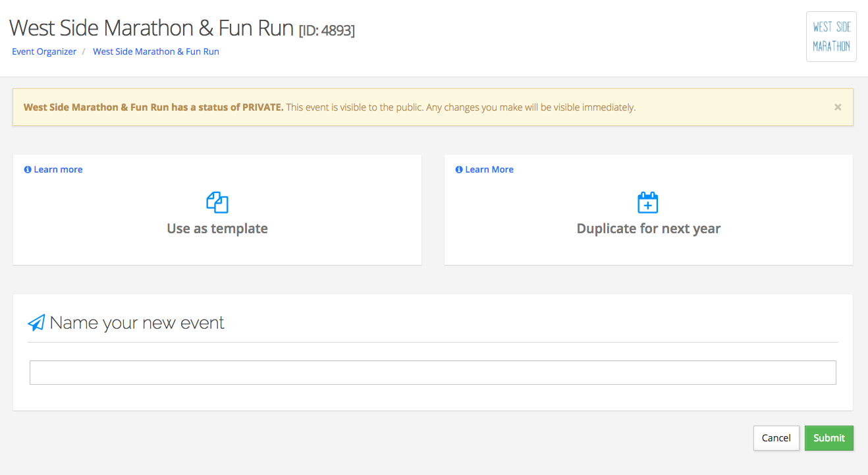The image size is (868, 475).
Task: Open the West Side Marathon & Fun Run breadcrumb
Action: pyautogui.click(x=156, y=51)
